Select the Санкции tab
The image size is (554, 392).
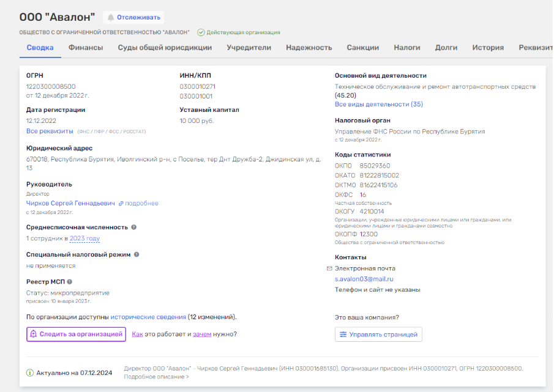(x=362, y=48)
